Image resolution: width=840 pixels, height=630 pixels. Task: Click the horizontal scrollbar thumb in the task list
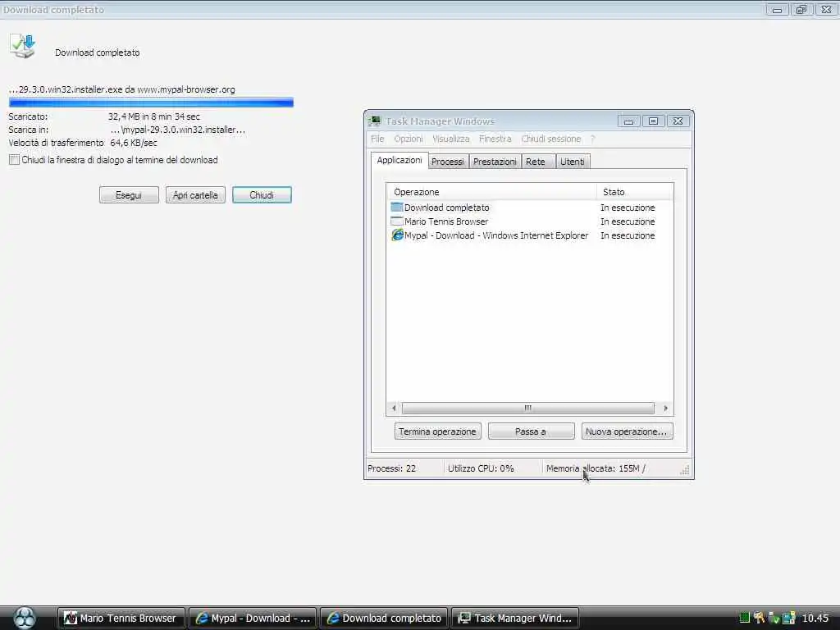click(x=527, y=409)
